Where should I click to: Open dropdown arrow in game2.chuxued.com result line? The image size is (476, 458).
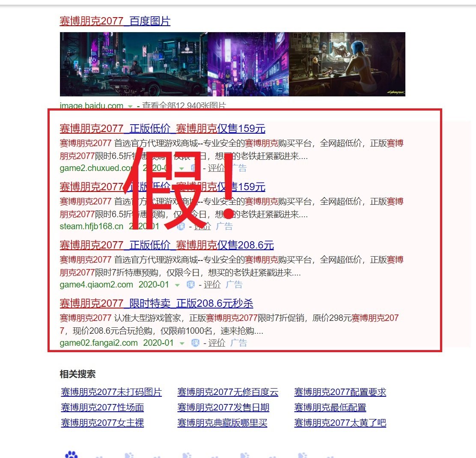tap(181, 168)
